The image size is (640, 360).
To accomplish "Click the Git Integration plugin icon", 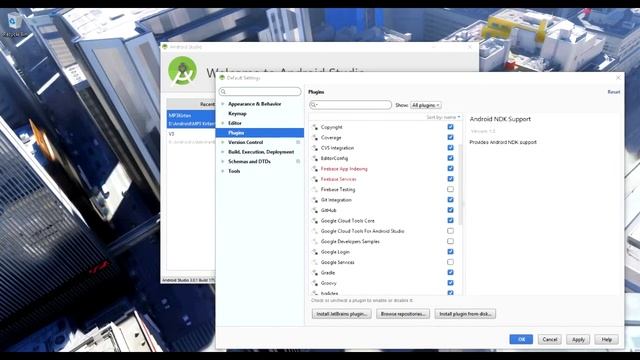I will [315, 200].
